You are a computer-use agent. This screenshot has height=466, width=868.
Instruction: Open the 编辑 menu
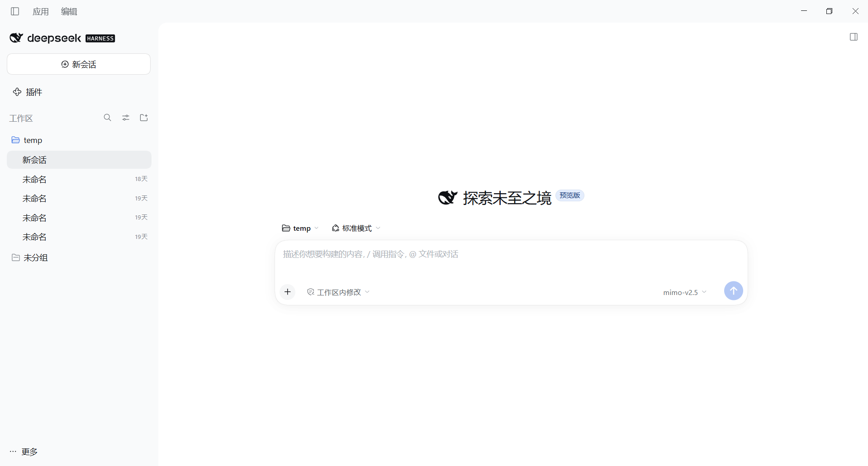(69, 11)
